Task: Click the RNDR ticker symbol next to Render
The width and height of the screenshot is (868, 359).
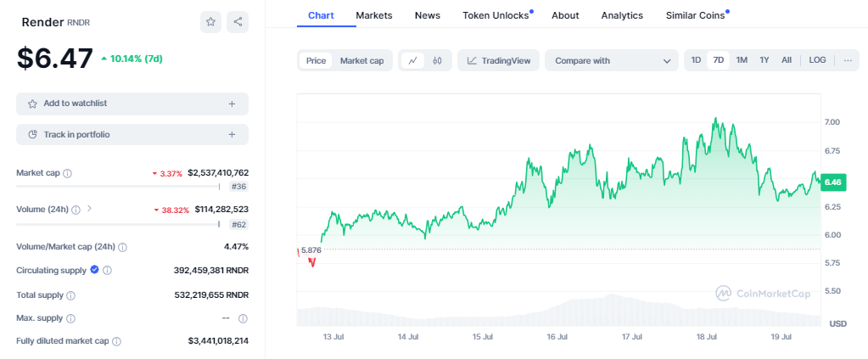Action: coord(79,23)
